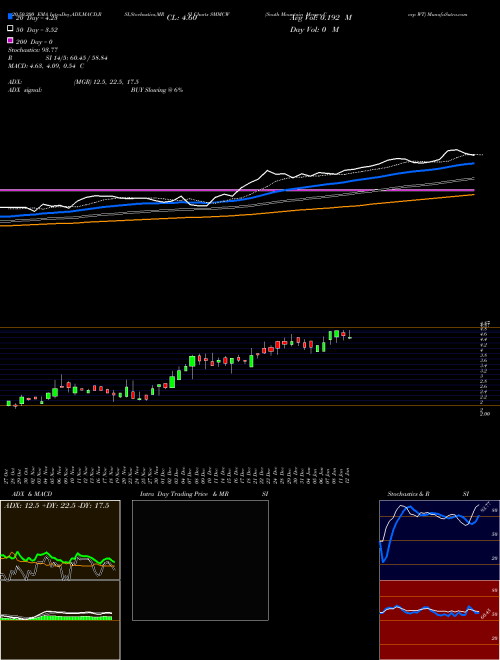Screen dimensions: 500x660
Task: Click the white 50 Day legend swatch
Action: coord(10,29)
